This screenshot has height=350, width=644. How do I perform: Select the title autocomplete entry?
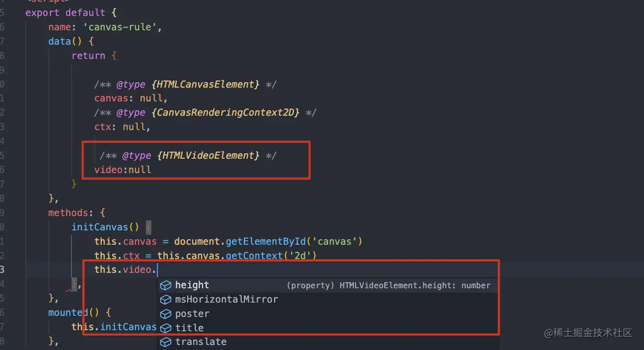328,328
